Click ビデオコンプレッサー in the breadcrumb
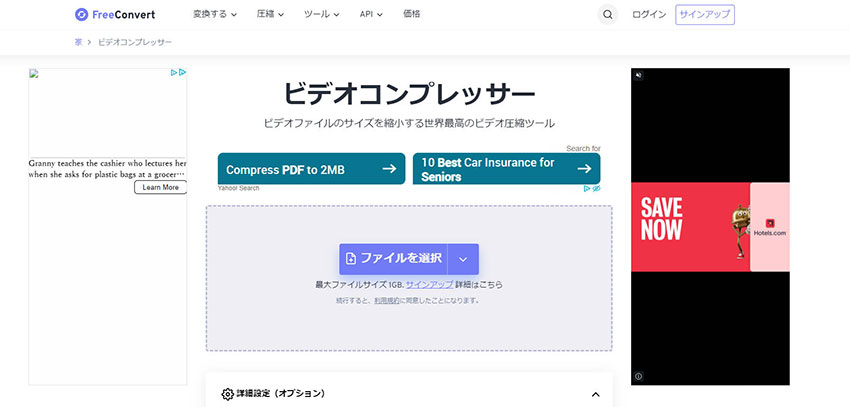The image size is (850, 407). [x=135, y=42]
